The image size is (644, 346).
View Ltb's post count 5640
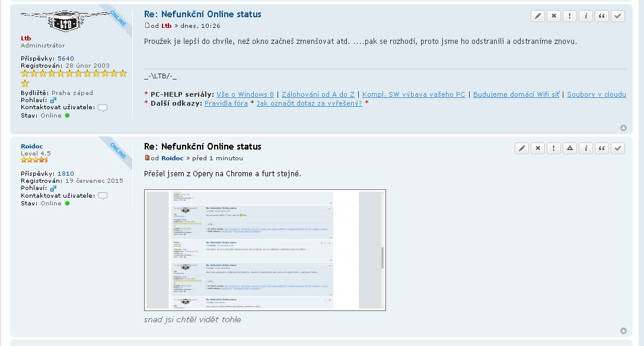point(66,58)
